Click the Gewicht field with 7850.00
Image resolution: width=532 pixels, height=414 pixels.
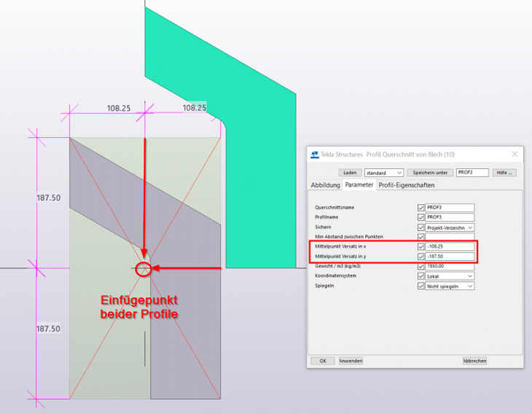(450, 266)
